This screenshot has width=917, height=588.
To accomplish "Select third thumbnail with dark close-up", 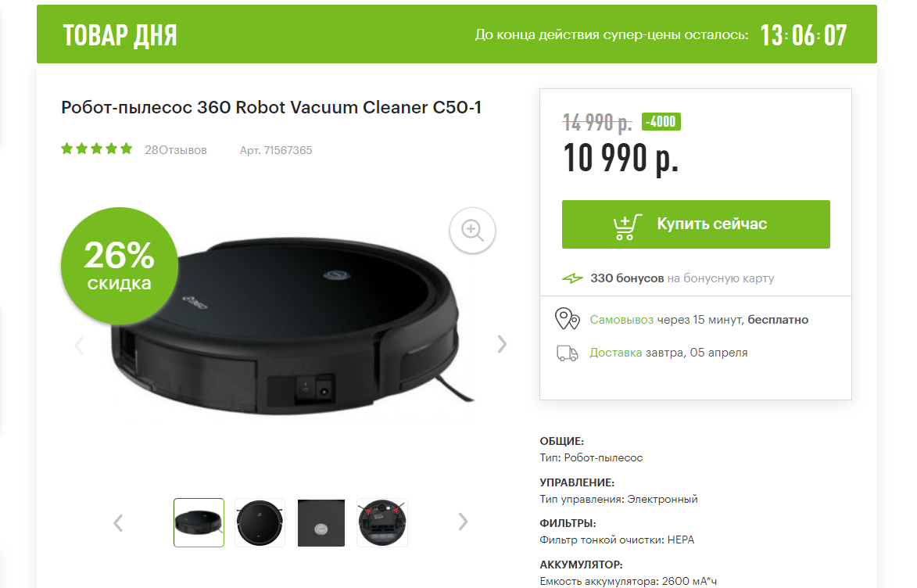I will click(x=321, y=522).
